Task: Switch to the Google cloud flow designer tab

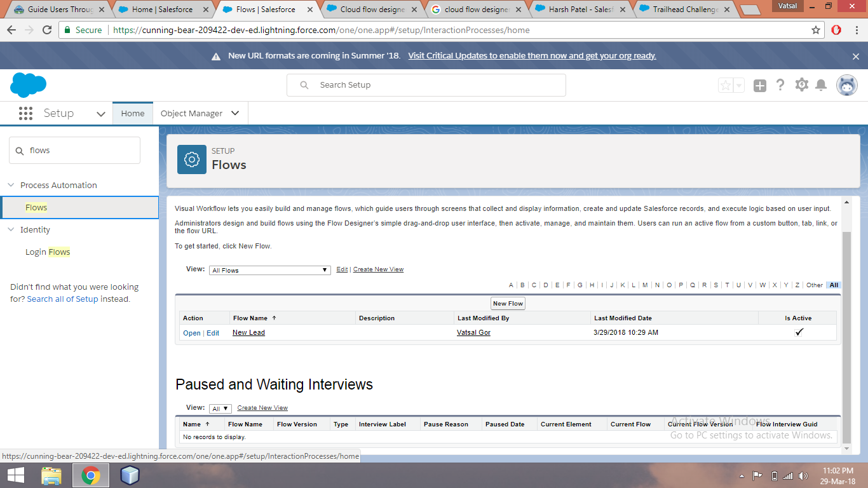Action: (x=477, y=10)
